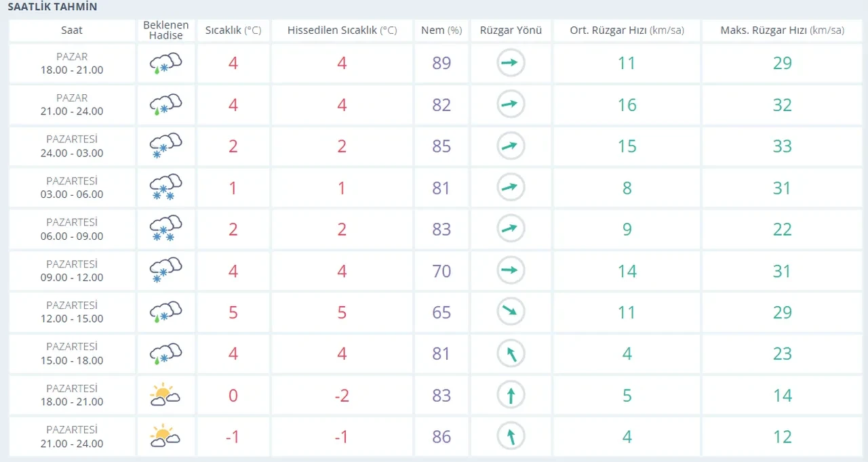Click the SAATLİK TAHMİN section title

click(52, 7)
